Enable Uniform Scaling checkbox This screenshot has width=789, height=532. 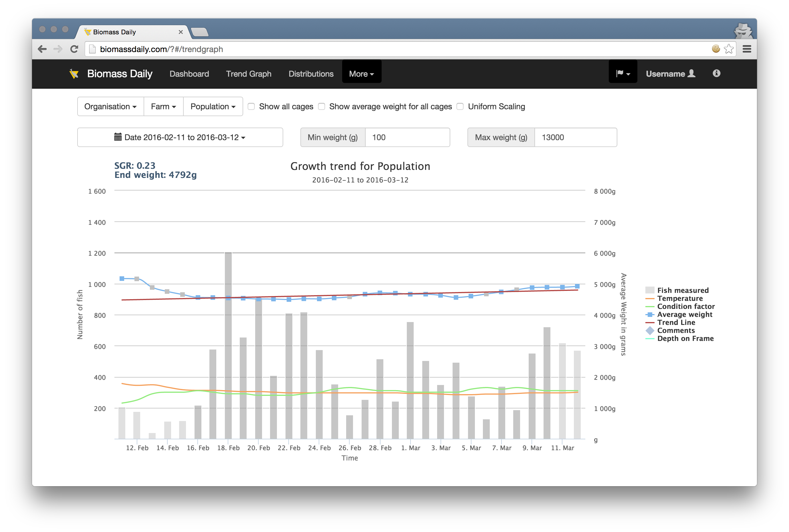click(460, 106)
